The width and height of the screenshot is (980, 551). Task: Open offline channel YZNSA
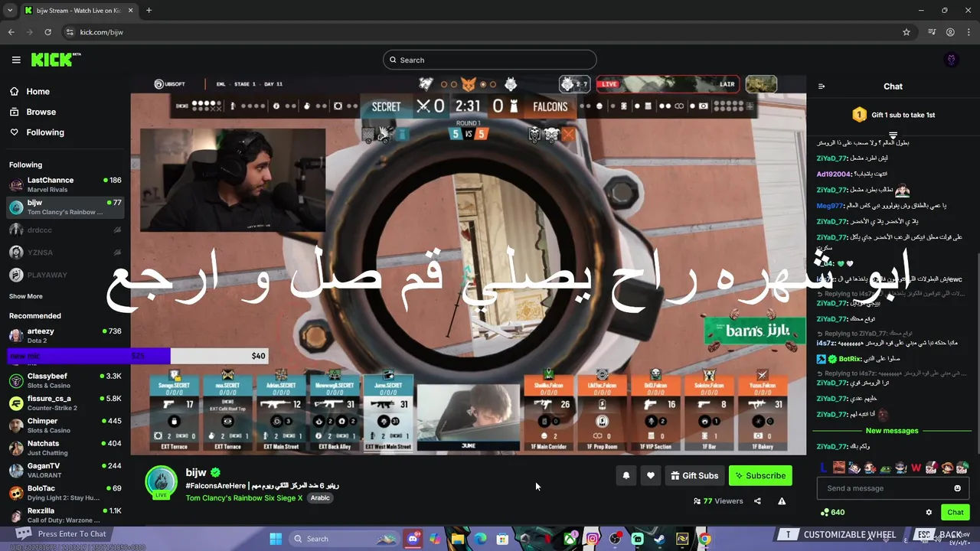pos(65,253)
